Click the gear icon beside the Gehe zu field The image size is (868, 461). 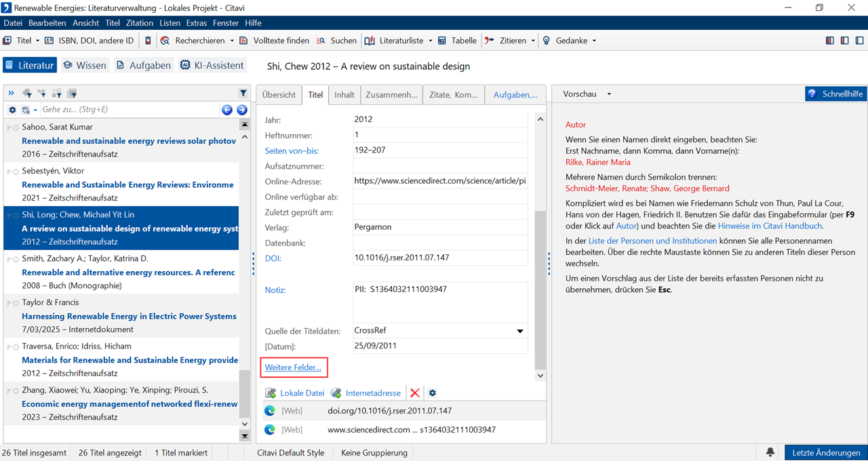click(12, 110)
